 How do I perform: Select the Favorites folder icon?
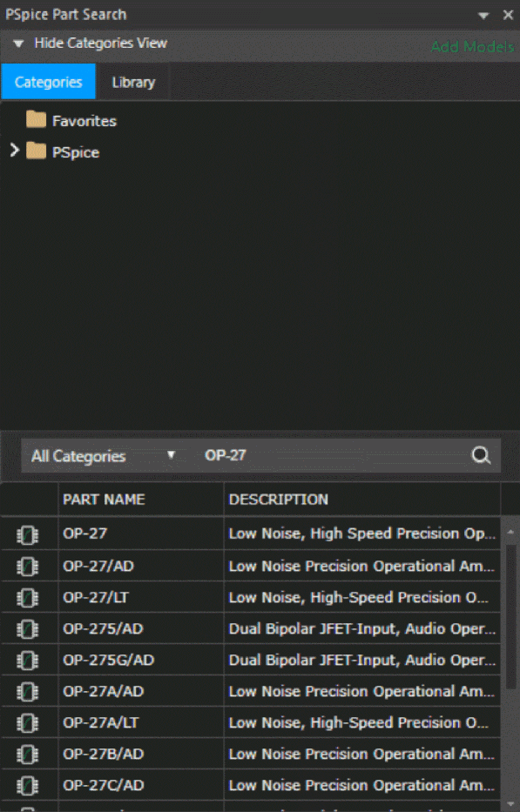tap(37, 119)
